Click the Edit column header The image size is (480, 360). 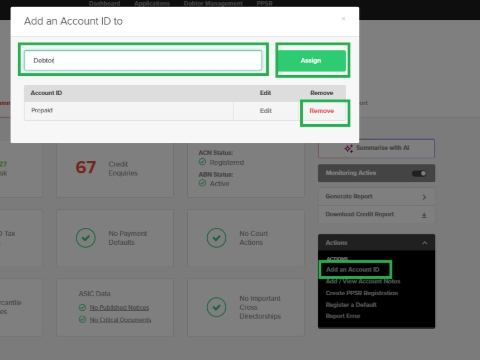tap(265, 93)
